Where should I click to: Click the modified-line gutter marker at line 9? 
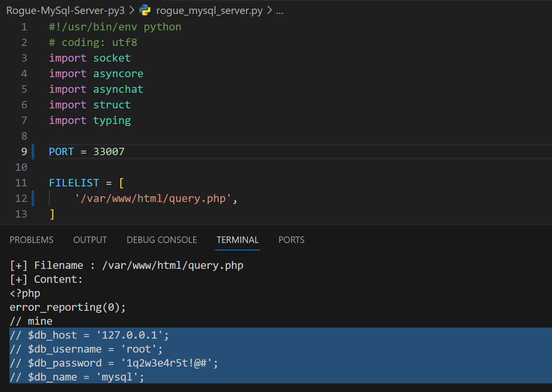tap(33, 151)
